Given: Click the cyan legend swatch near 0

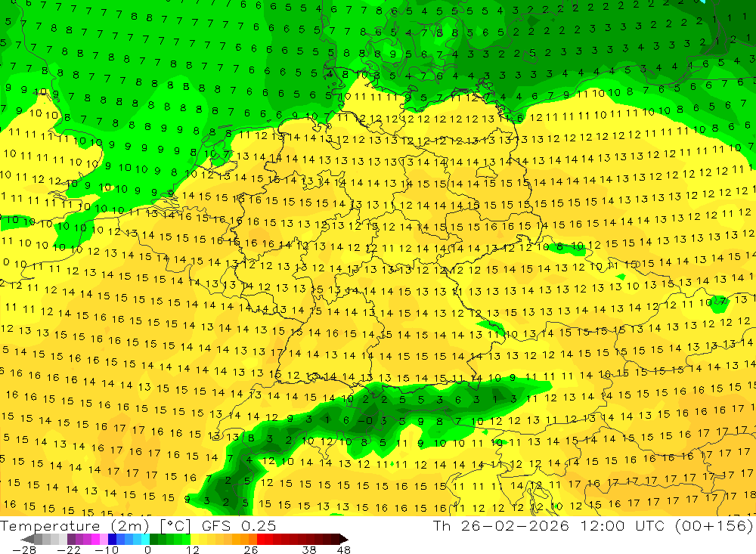Looking at the screenshot, I should (145, 539).
